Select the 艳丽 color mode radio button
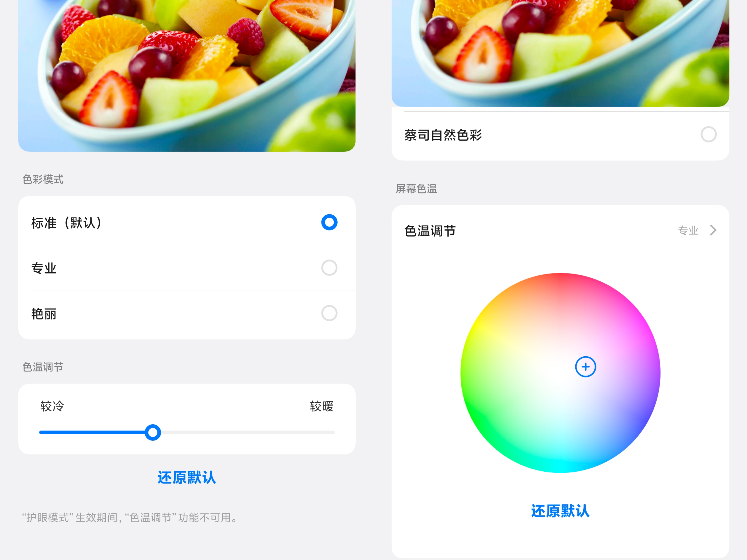Screen dimensions: 747x560 tap(329, 313)
